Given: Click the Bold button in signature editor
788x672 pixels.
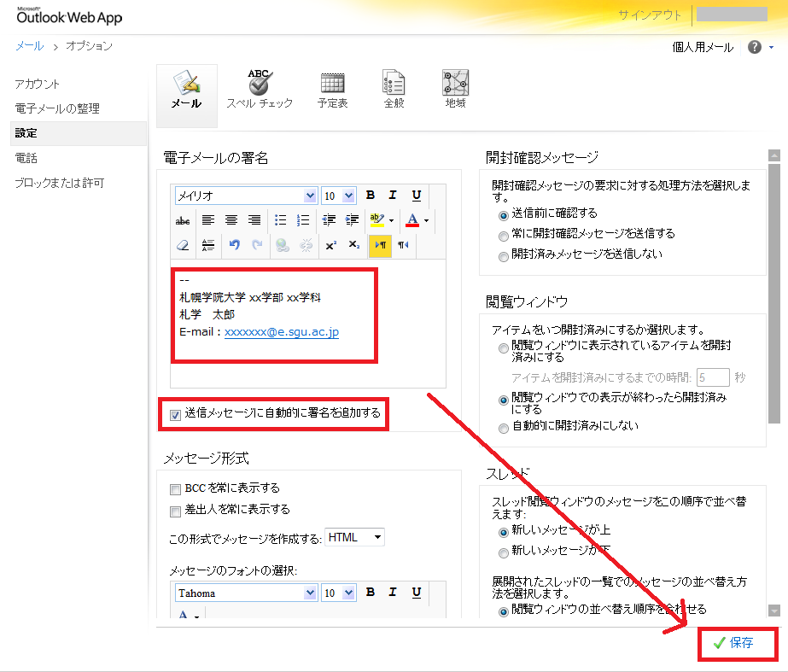Looking at the screenshot, I should (x=371, y=196).
